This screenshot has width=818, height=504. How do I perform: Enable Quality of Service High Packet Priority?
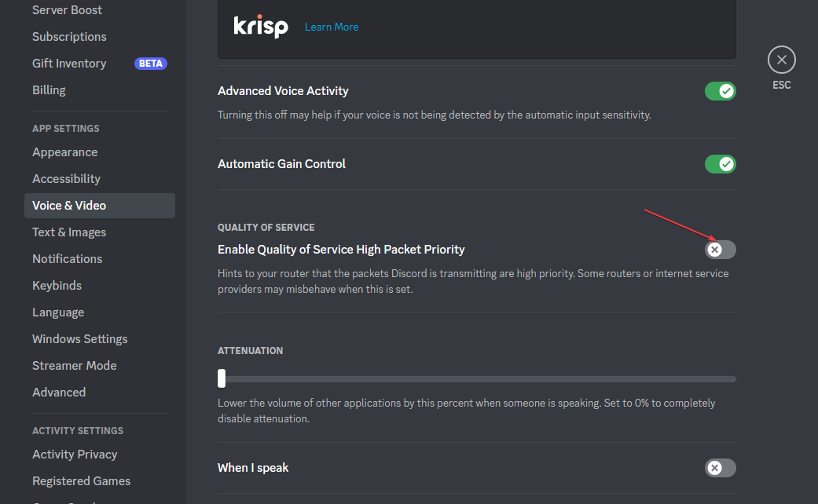tap(720, 250)
